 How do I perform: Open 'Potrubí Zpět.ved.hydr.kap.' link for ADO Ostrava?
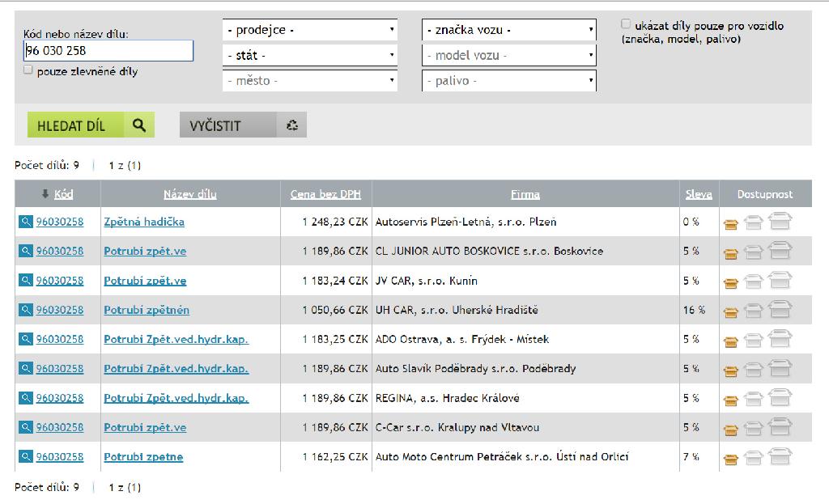click(176, 339)
